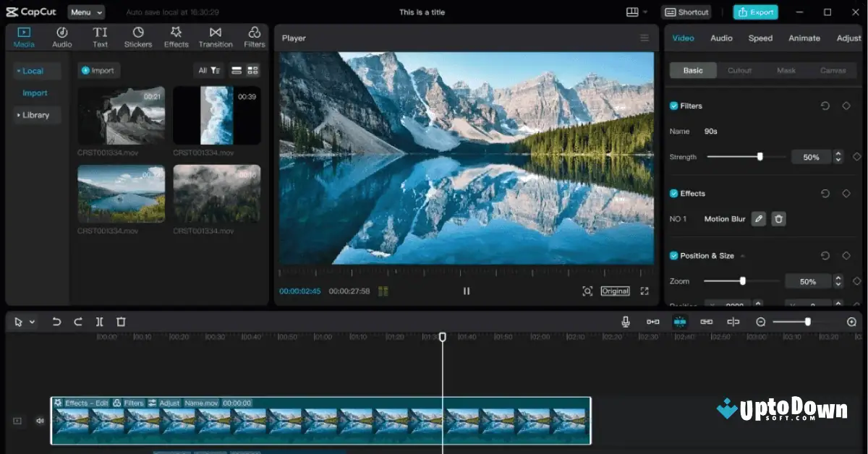Delete the Motion Blur effect with trash icon
This screenshot has width=868, height=454.
[778, 218]
